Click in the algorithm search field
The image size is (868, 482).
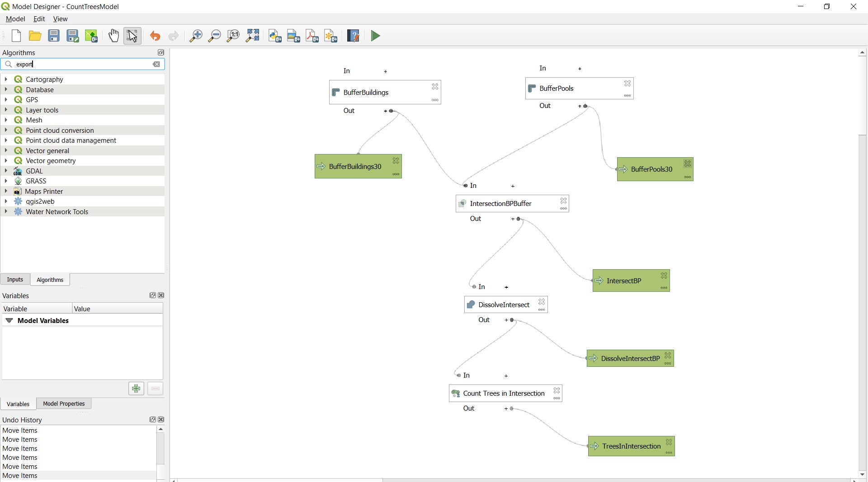pyautogui.click(x=83, y=64)
